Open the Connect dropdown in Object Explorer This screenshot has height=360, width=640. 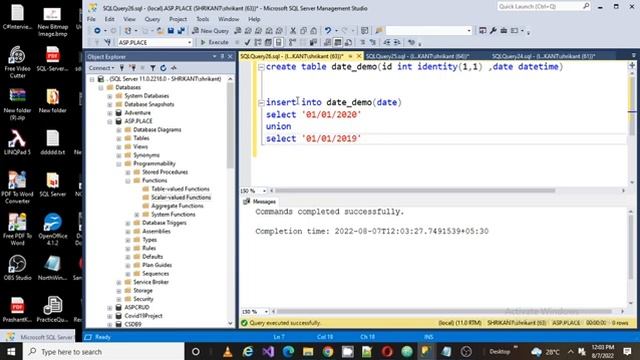pos(101,68)
